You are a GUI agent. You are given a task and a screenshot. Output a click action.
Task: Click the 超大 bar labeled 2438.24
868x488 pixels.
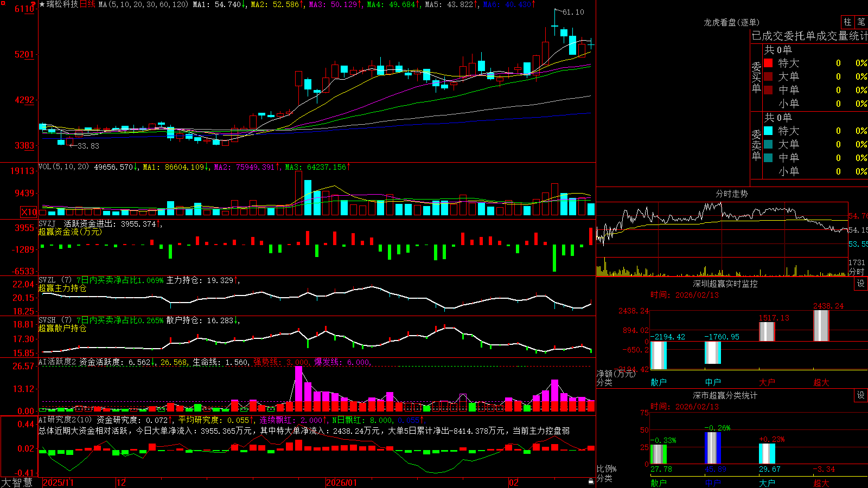tap(821, 326)
